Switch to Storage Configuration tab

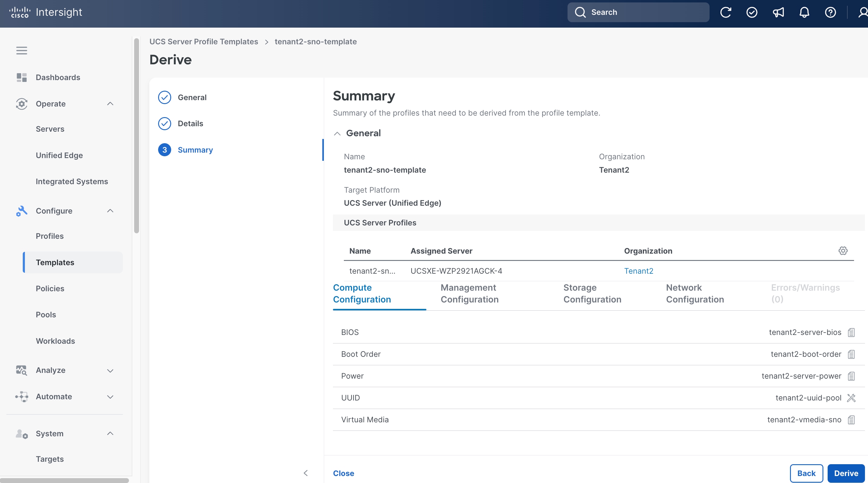(x=592, y=294)
